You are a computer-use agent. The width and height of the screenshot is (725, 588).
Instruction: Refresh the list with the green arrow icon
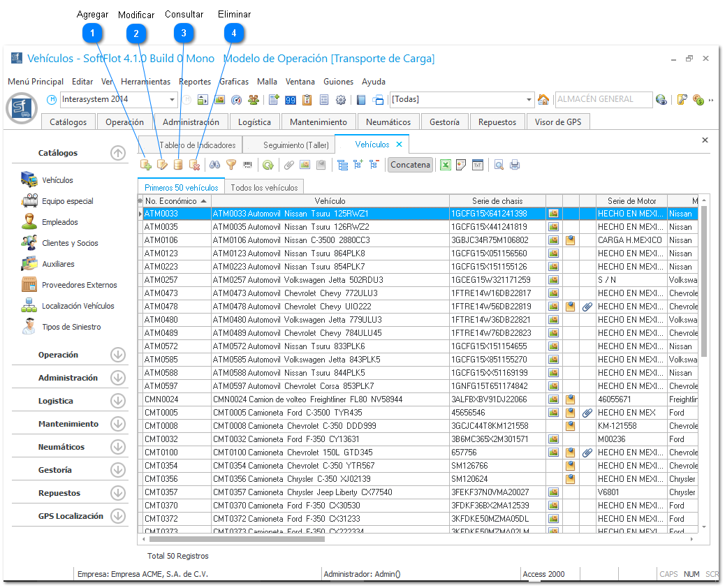click(x=267, y=166)
